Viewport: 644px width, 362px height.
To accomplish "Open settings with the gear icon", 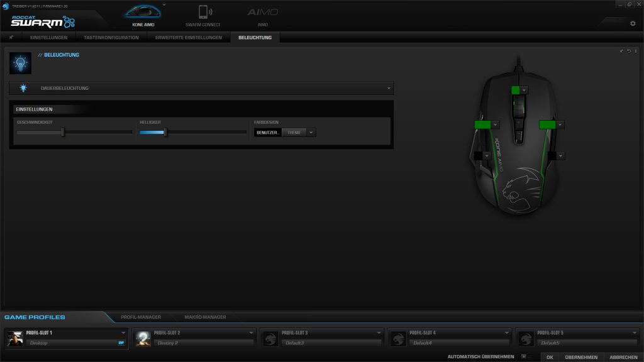I will [633, 23].
